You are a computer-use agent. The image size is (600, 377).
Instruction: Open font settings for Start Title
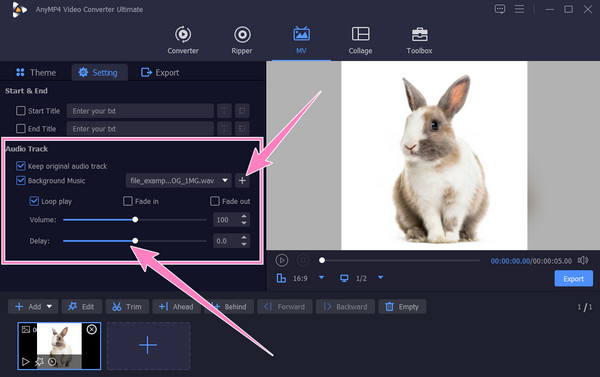[x=224, y=111]
